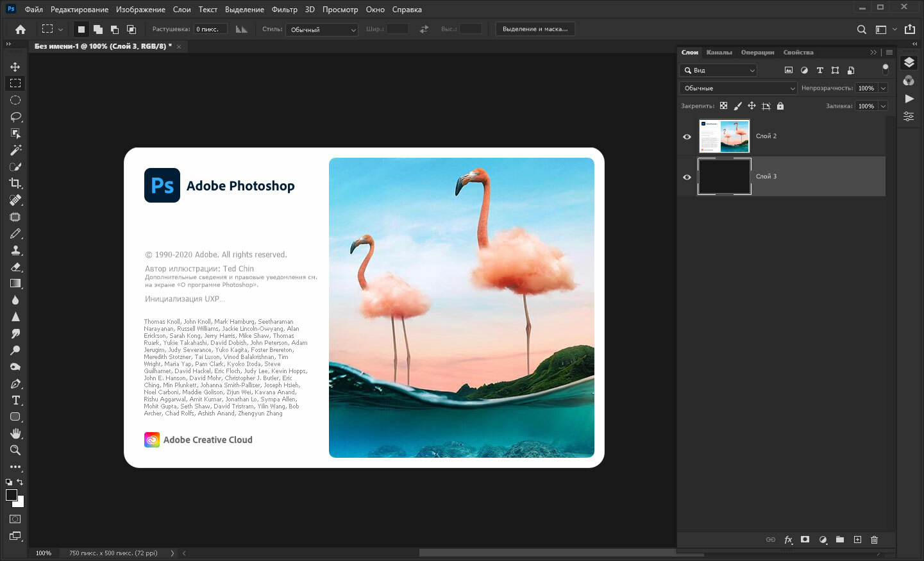The width and height of the screenshot is (924, 561).
Task: Create a new group folder icon
Action: click(x=840, y=540)
